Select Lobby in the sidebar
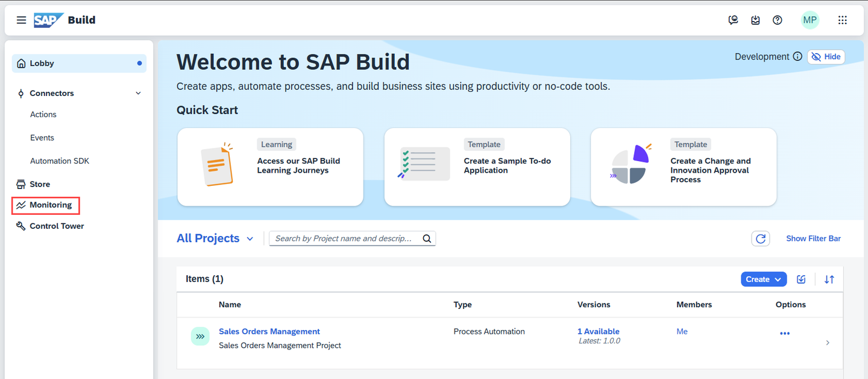 [79, 63]
